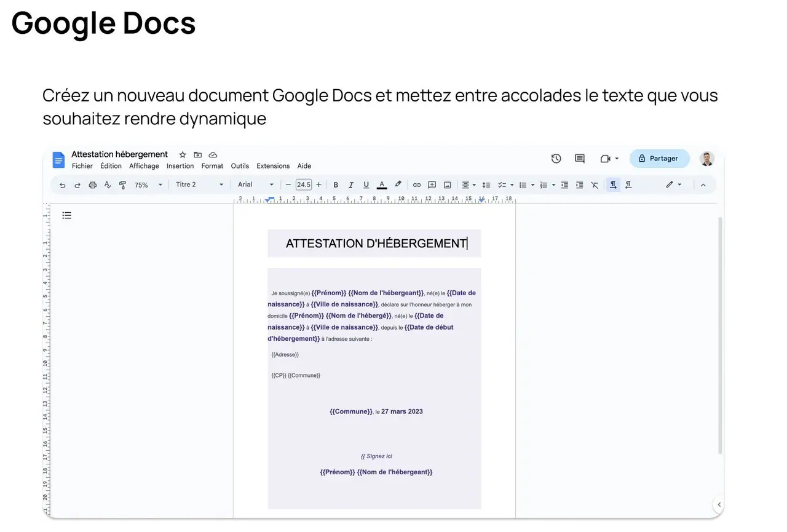Click the undo arrow
The width and height of the screenshot is (787, 532).
coord(63,185)
